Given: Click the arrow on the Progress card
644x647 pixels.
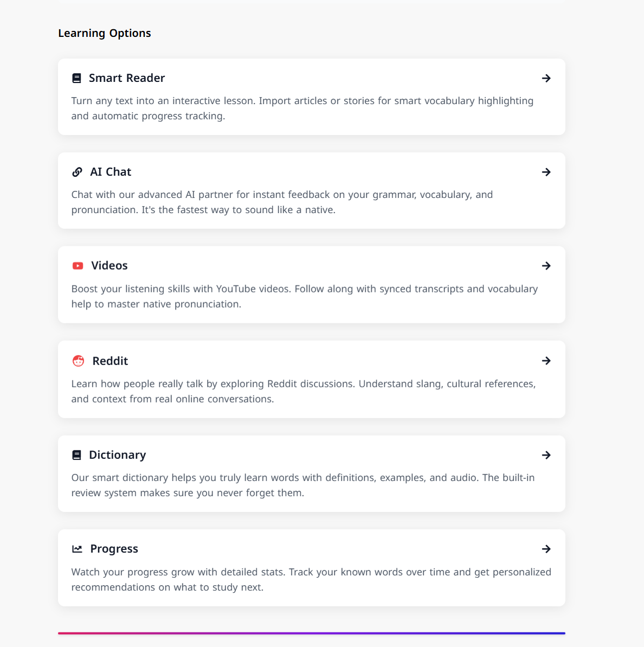Looking at the screenshot, I should coord(546,549).
